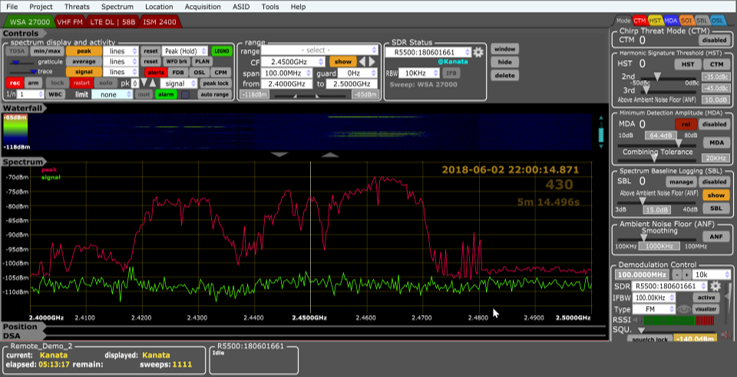Move peak marker up with triangle

tap(152, 83)
